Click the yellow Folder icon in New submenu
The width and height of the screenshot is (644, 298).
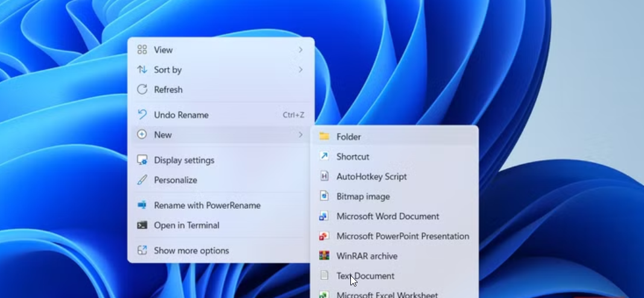tap(324, 137)
